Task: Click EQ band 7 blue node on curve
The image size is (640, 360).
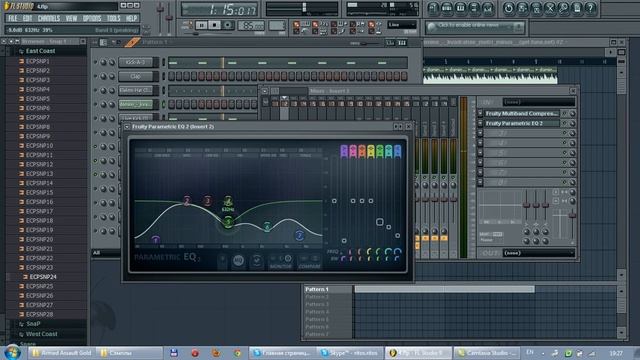Action: [299, 235]
